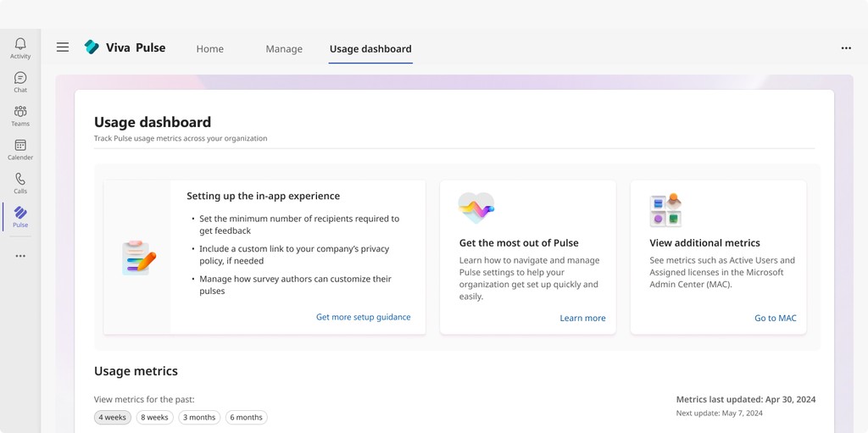
Task: Select the Usage dashboard tab
Action: coord(370,49)
